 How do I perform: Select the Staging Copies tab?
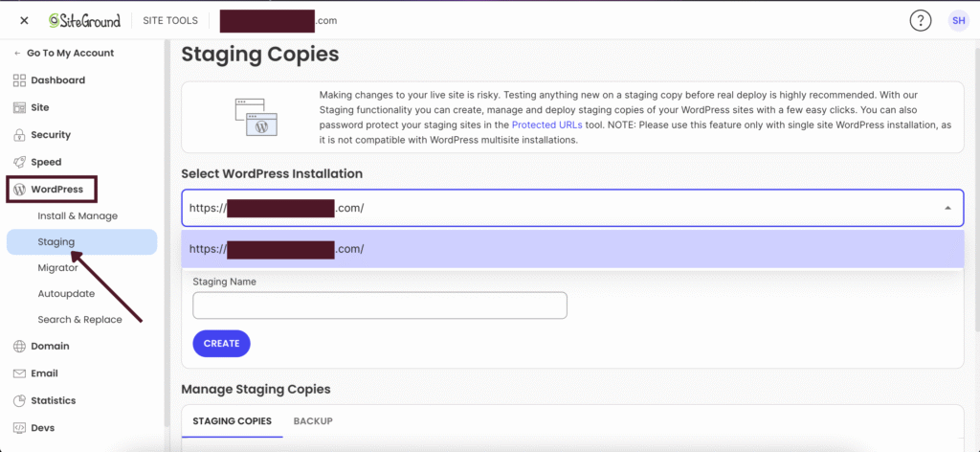[x=232, y=421]
